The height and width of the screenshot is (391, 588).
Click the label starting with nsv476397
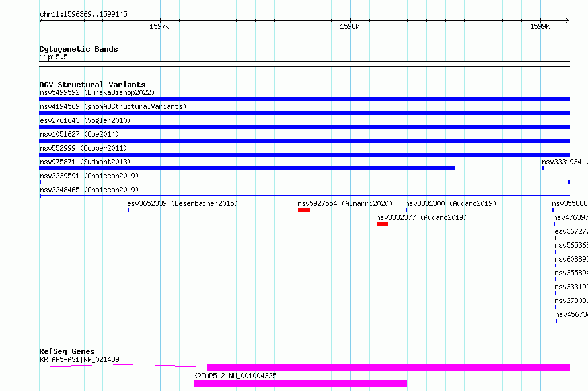click(570, 217)
